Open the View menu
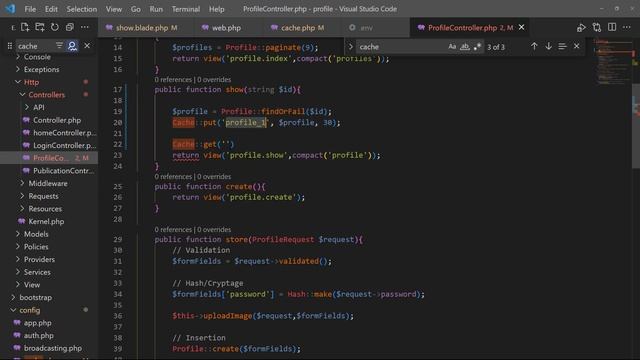Screen dimensions: 640x360 click(114, 9)
